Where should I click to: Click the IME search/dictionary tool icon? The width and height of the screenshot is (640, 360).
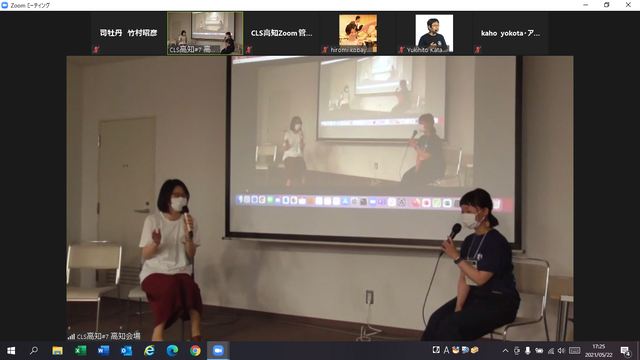(465, 350)
